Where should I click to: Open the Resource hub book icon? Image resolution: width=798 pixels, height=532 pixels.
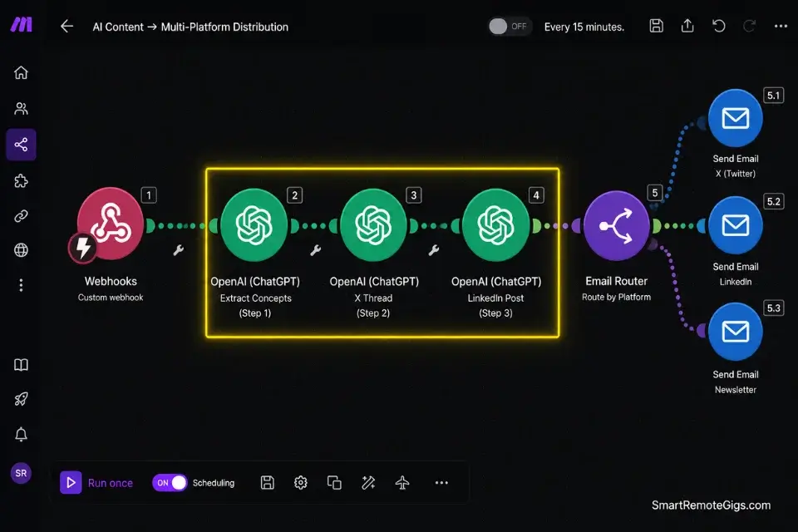[21, 365]
